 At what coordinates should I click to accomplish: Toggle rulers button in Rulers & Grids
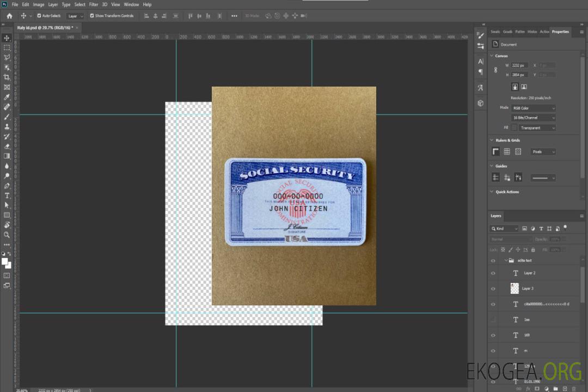496,151
